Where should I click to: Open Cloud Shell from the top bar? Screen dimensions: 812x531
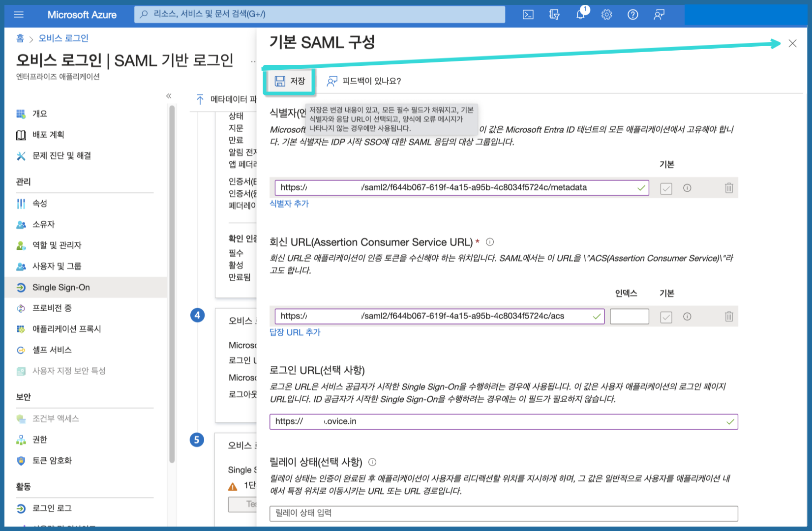pos(528,15)
